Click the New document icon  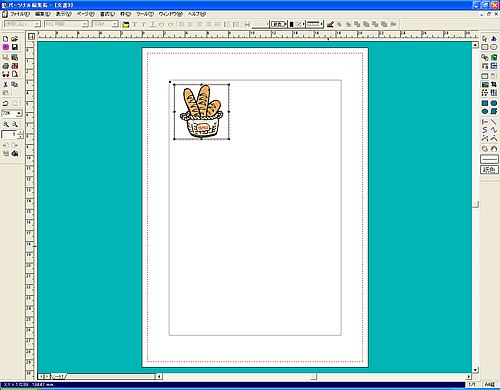(x=5, y=39)
